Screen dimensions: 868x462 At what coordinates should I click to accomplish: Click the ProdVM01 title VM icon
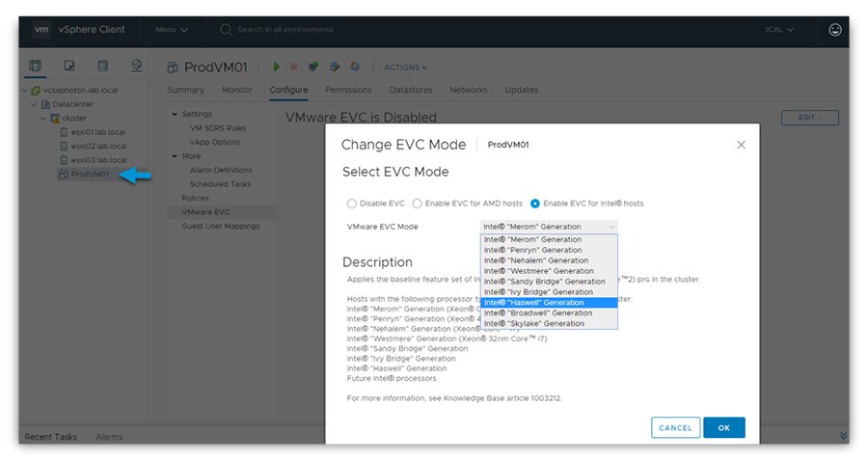[x=173, y=68]
